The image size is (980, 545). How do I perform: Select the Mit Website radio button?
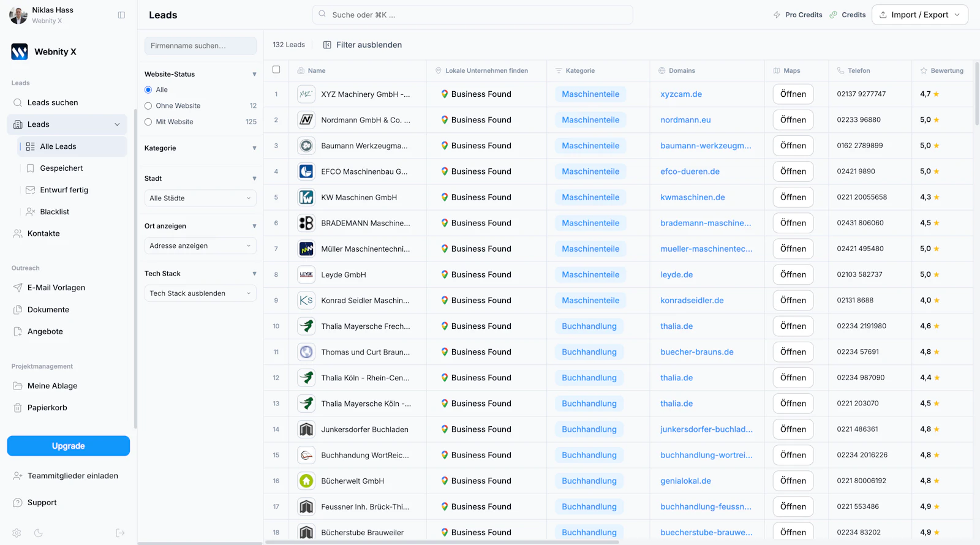click(148, 122)
